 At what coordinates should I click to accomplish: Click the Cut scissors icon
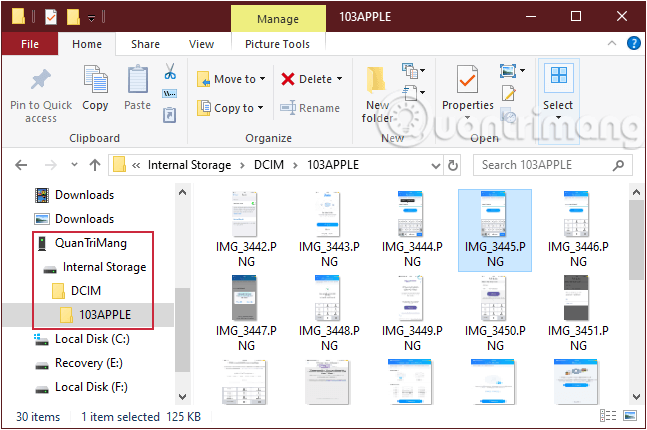[x=170, y=72]
